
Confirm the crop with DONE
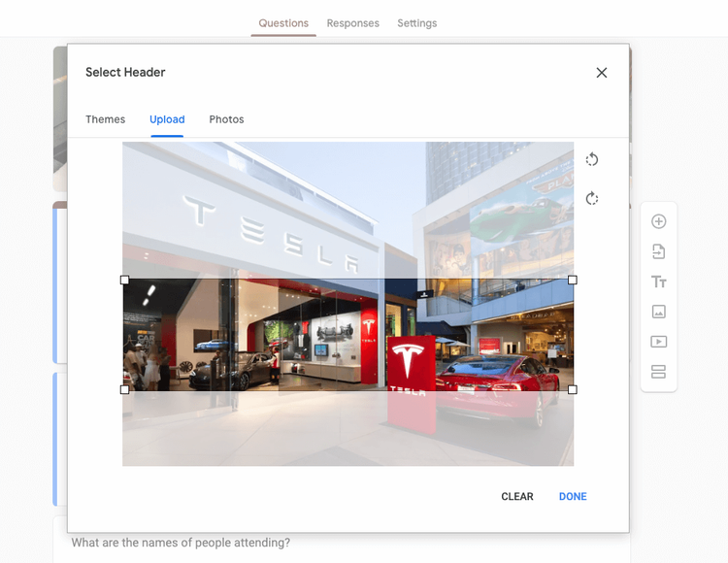click(x=573, y=496)
